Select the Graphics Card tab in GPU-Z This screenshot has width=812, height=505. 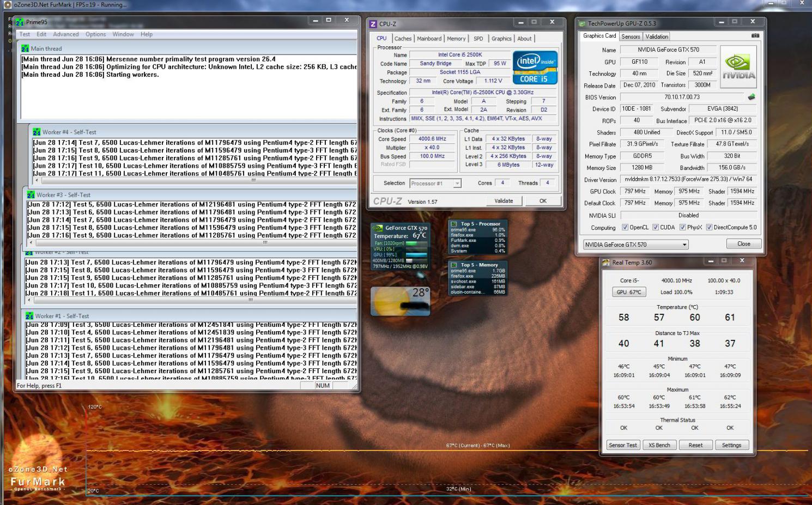point(599,36)
